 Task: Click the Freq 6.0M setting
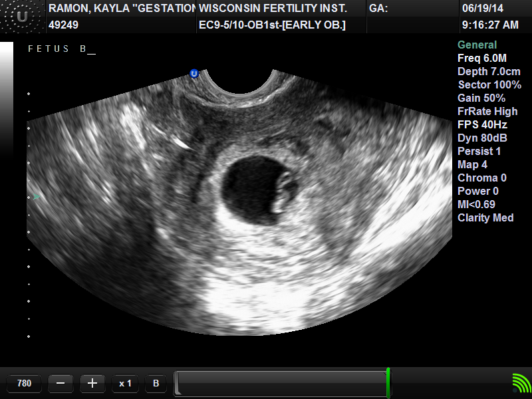481,58
